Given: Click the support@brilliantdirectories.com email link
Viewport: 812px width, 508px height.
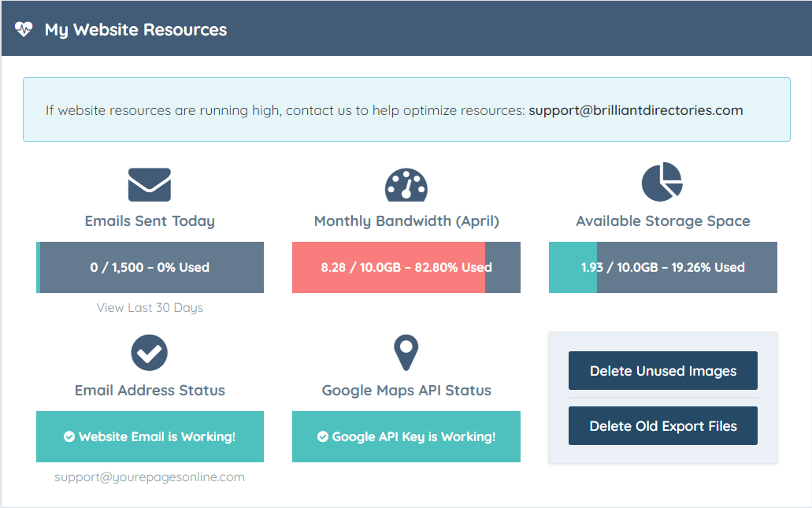Looking at the screenshot, I should [636, 110].
